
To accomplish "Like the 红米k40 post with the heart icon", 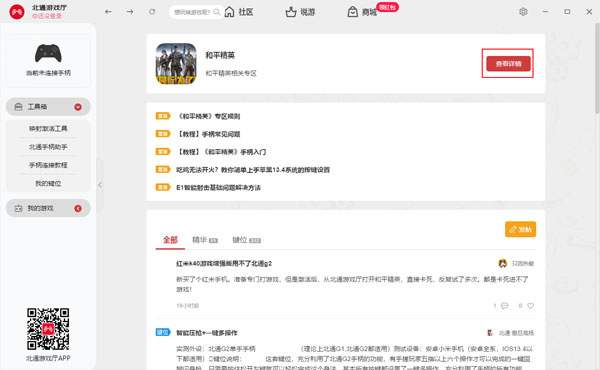I will (x=530, y=305).
